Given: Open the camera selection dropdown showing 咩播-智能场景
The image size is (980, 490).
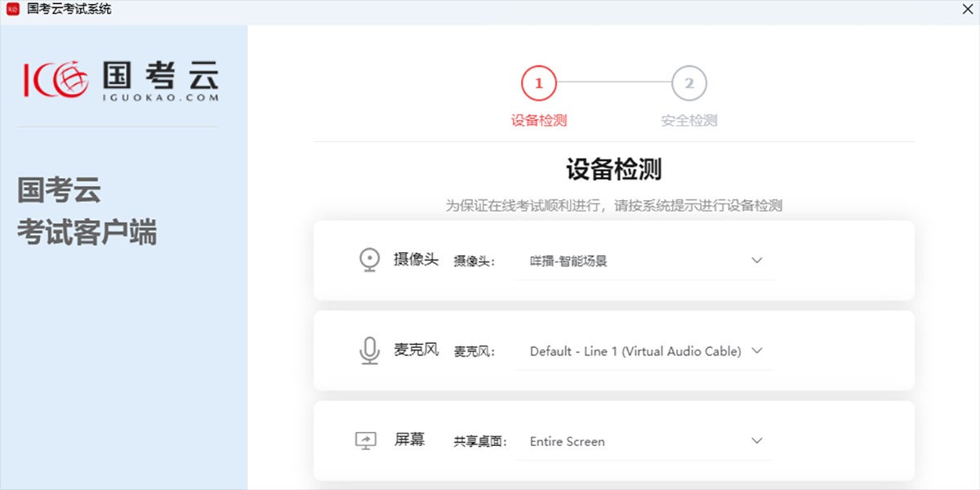Looking at the screenshot, I should point(645,260).
